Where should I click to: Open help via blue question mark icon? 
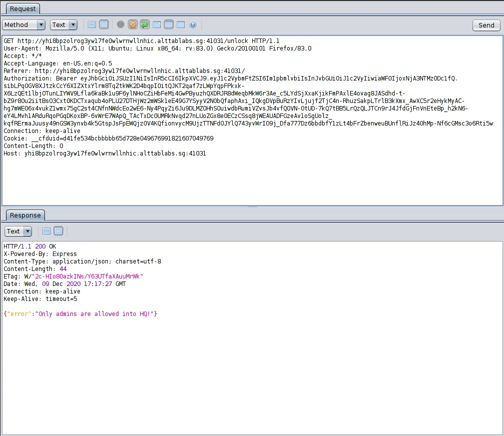[x=193, y=24]
